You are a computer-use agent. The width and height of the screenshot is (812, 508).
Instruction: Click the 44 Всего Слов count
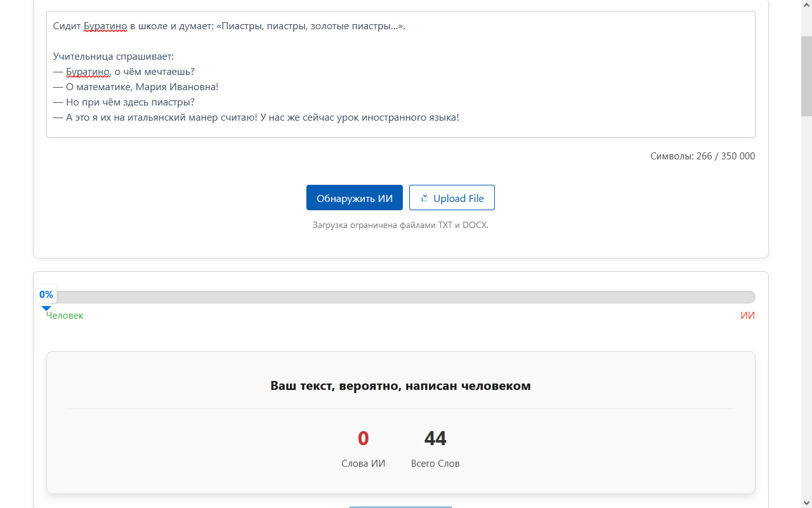[x=435, y=439]
